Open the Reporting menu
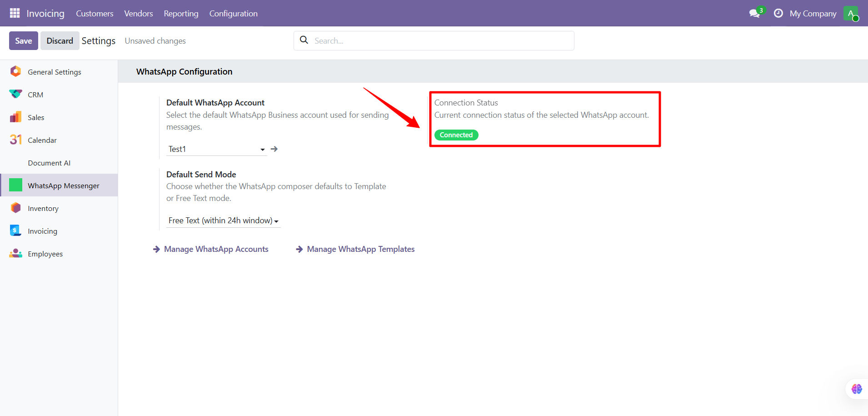Image resolution: width=868 pixels, height=416 pixels. pos(181,13)
